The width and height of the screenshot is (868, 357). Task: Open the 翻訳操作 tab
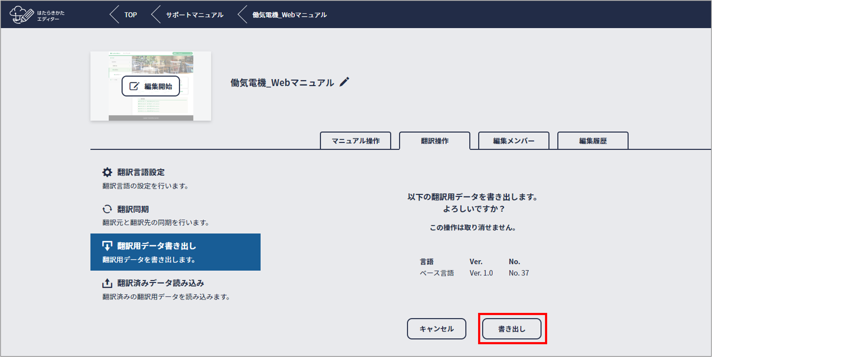434,141
